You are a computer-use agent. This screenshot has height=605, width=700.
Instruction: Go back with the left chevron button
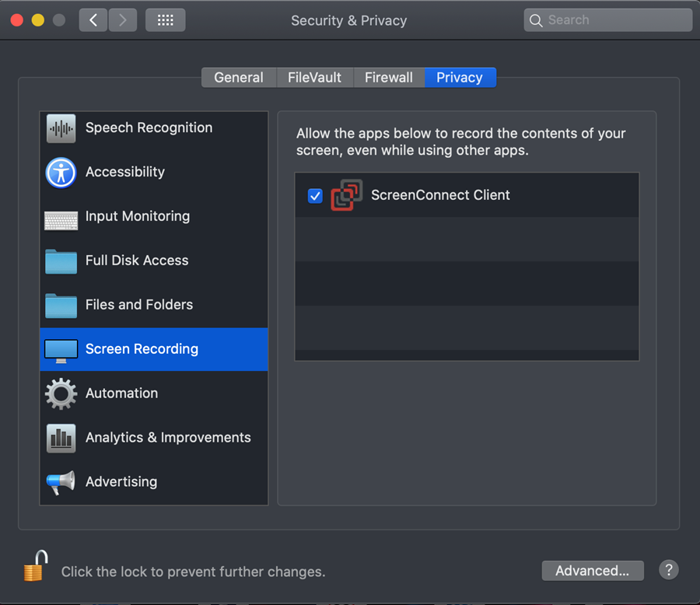(93, 20)
